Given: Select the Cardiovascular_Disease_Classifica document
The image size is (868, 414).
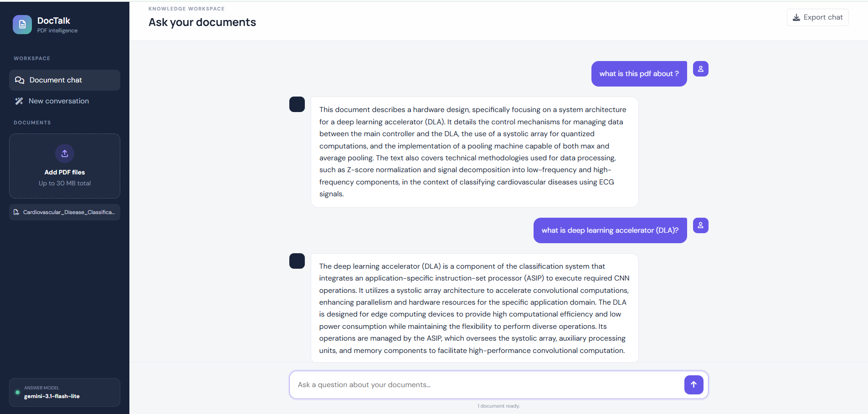Looking at the screenshot, I should [x=65, y=212].
